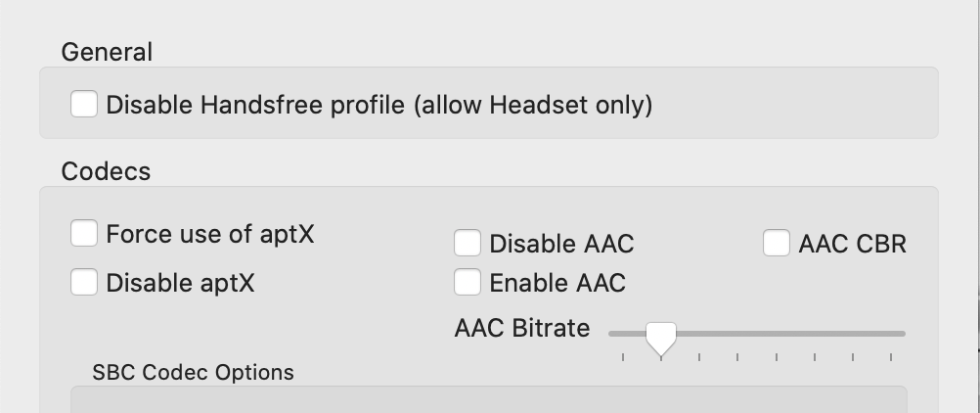This screenshot has height=413, width=980.
Task: Move AAC Bitrate slider to the third tick
Action: point(699,334)
